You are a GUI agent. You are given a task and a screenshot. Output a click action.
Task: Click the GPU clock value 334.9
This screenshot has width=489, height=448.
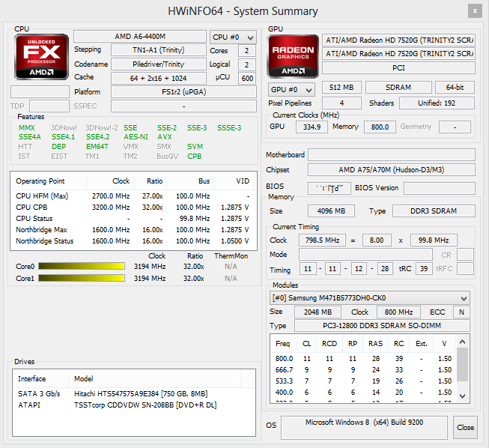[312, 127]
